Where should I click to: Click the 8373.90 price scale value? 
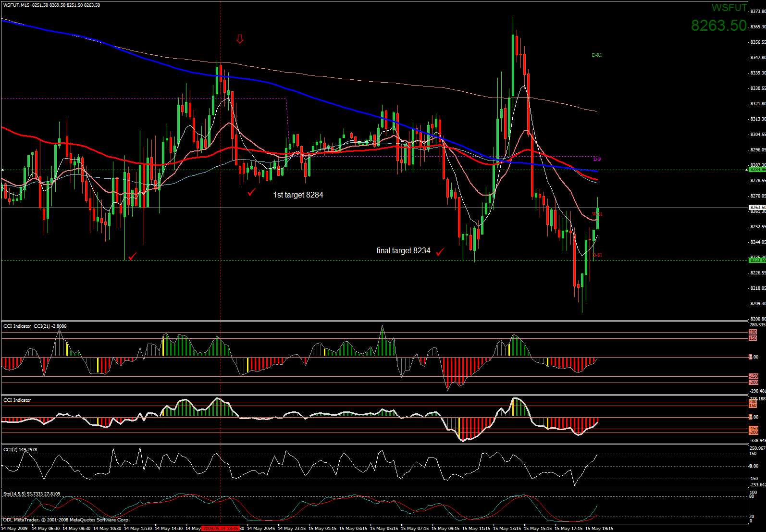pos(758,12)
